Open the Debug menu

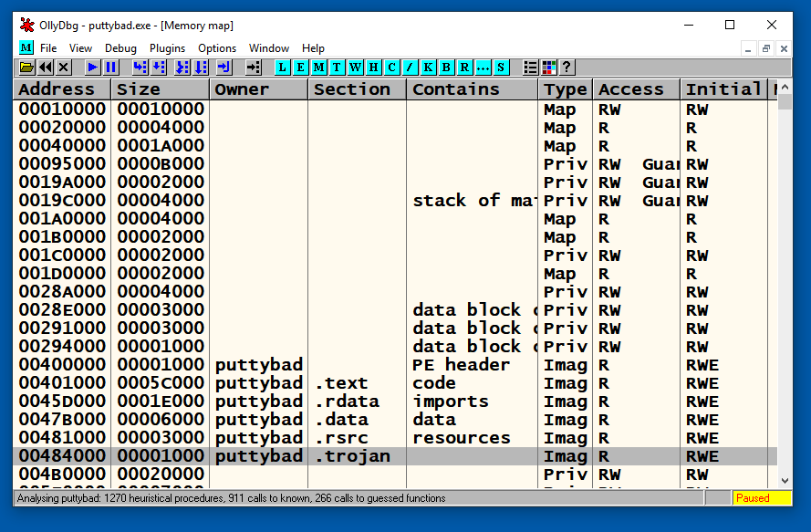tap(120, 48)
